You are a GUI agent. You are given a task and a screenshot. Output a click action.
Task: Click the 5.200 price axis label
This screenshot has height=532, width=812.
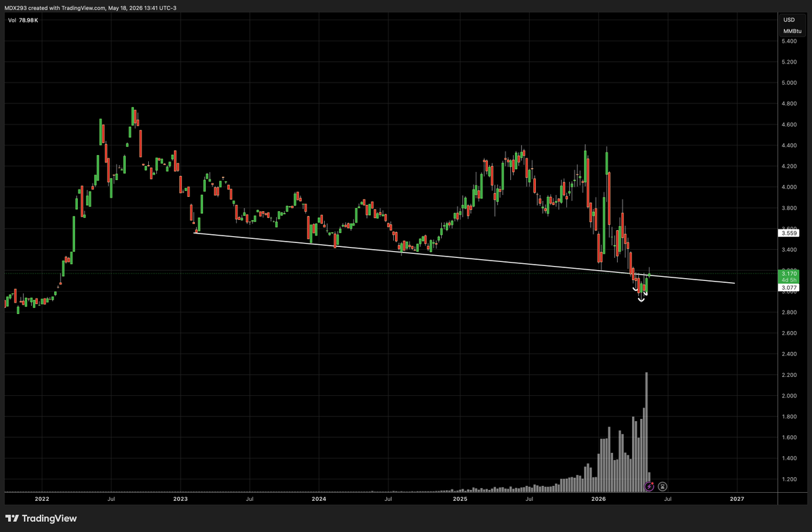click(789, 62)
